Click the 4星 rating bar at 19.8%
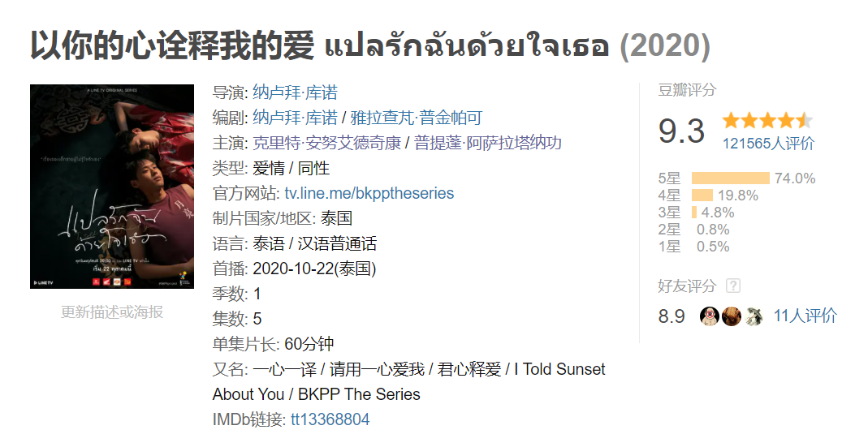 coord(702,196)
